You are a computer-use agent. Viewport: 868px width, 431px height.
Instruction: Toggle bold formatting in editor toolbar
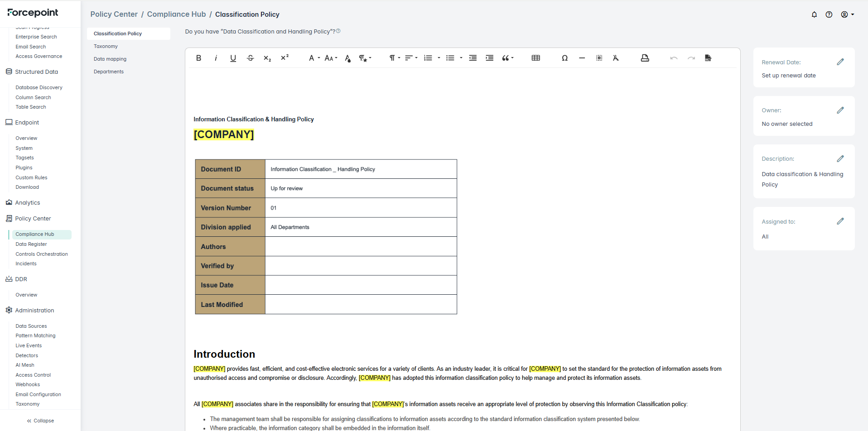pos(198,58)
